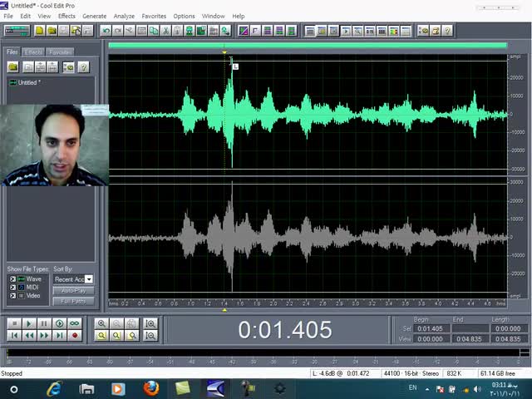Click the Go to End transport button

pyautogui.click(x=59, y=336)
